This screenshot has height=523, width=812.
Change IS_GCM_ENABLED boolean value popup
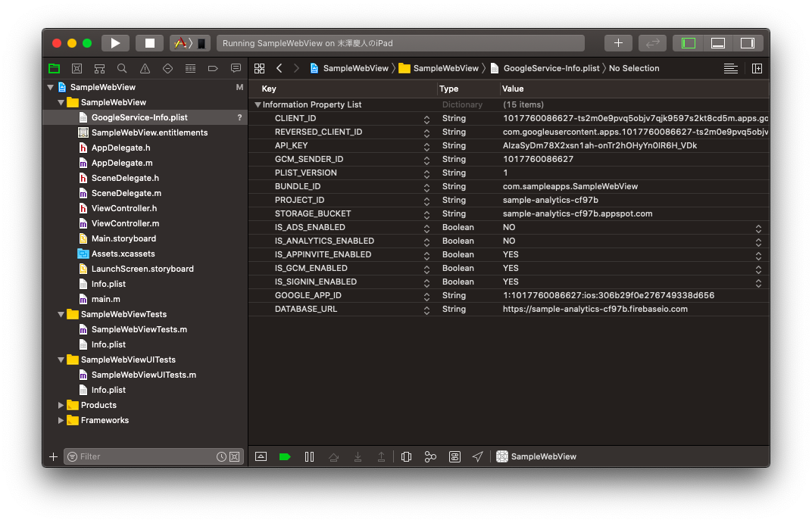pos(758,269)
